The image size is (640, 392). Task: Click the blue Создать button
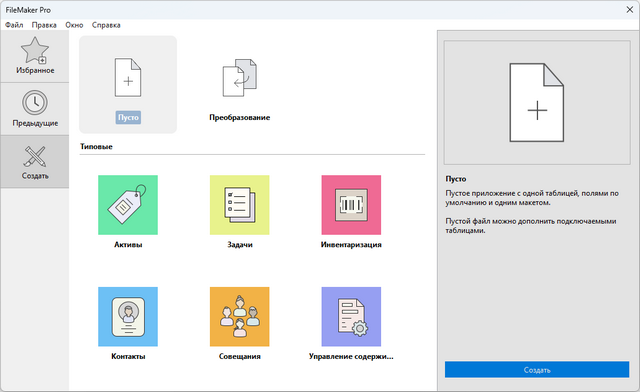pyautogui.click(x=537, y=370)
